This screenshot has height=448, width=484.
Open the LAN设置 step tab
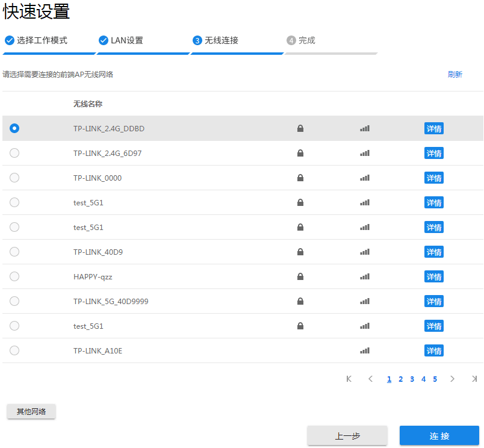click(119, 40)
